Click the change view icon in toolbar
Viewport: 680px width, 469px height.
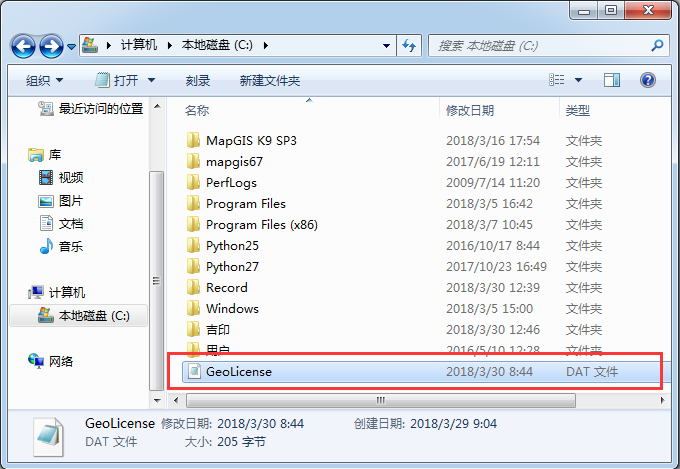coord(555,80)
